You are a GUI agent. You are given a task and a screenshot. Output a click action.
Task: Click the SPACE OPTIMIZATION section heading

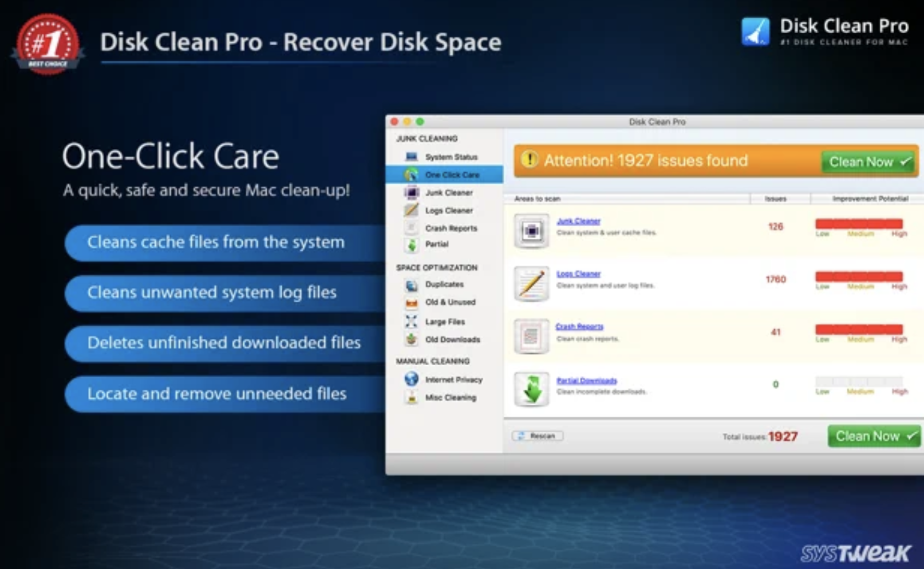click(x=436, y=267)
